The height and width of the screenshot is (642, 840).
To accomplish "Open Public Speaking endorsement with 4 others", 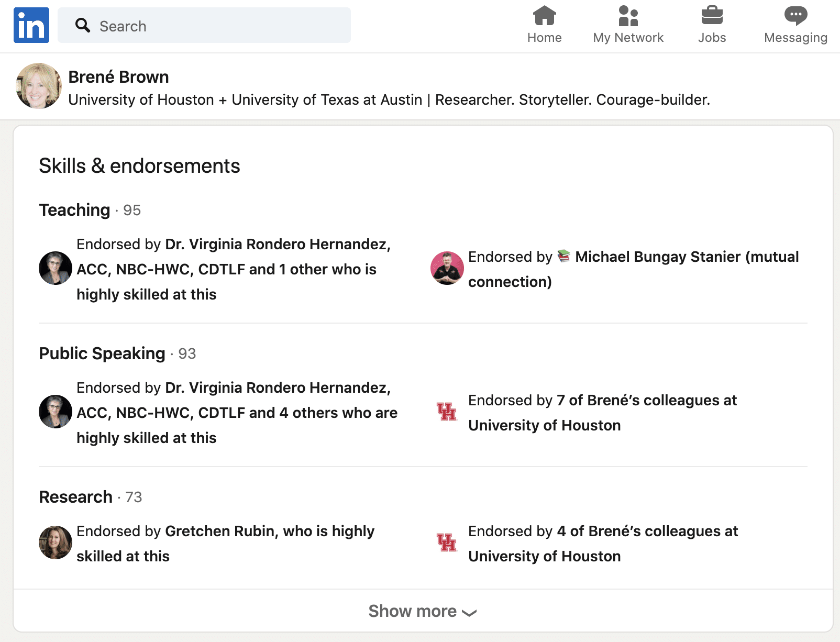I will pos(237,413).
